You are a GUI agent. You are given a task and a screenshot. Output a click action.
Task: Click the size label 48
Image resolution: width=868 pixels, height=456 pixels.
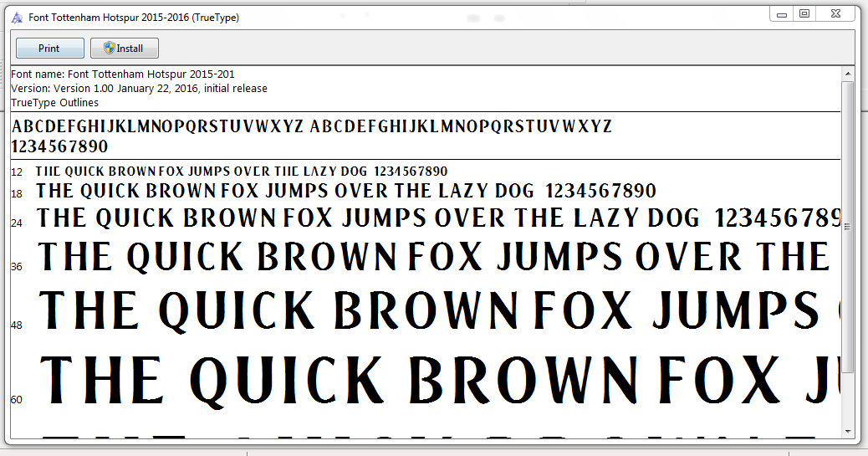coord(17,325)
